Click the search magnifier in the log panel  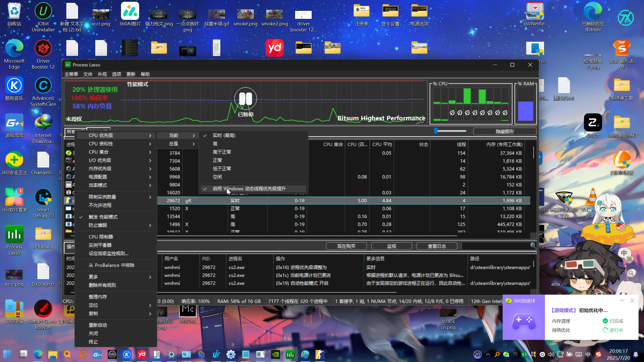533,246
